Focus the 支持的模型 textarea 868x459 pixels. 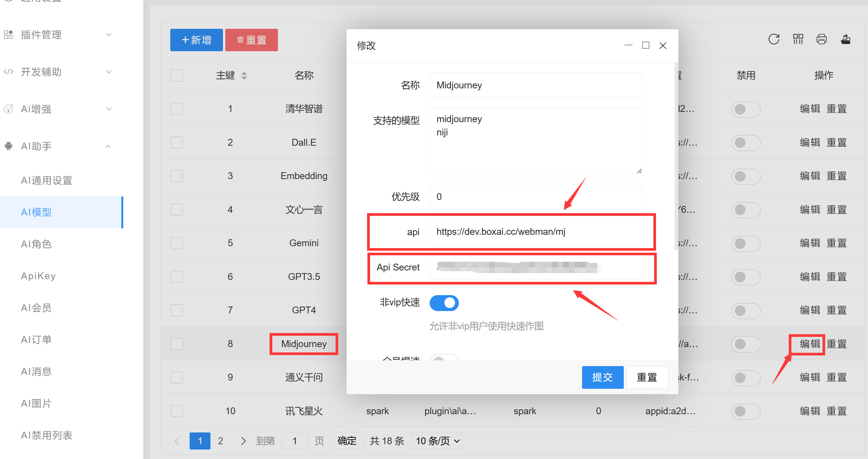pyautogui.click(x=536, y=141)
